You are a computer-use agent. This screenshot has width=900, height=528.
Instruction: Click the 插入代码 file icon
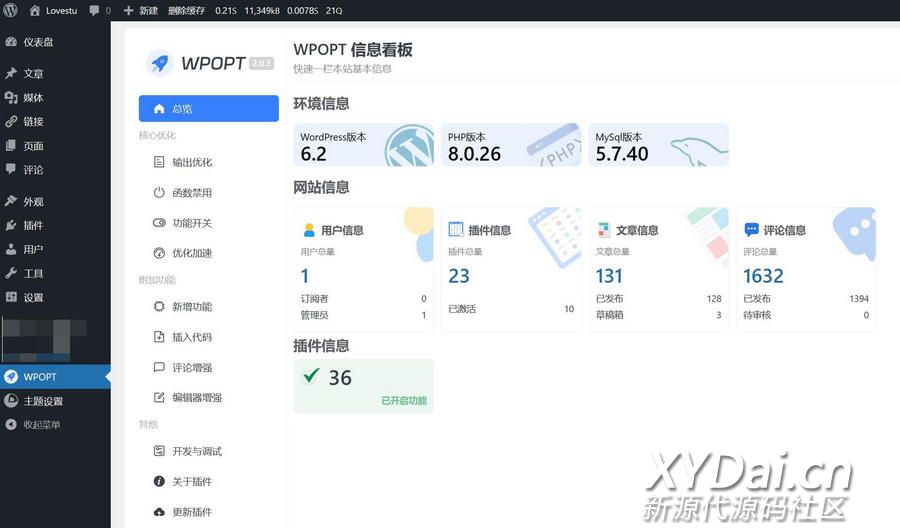(159, 337)
